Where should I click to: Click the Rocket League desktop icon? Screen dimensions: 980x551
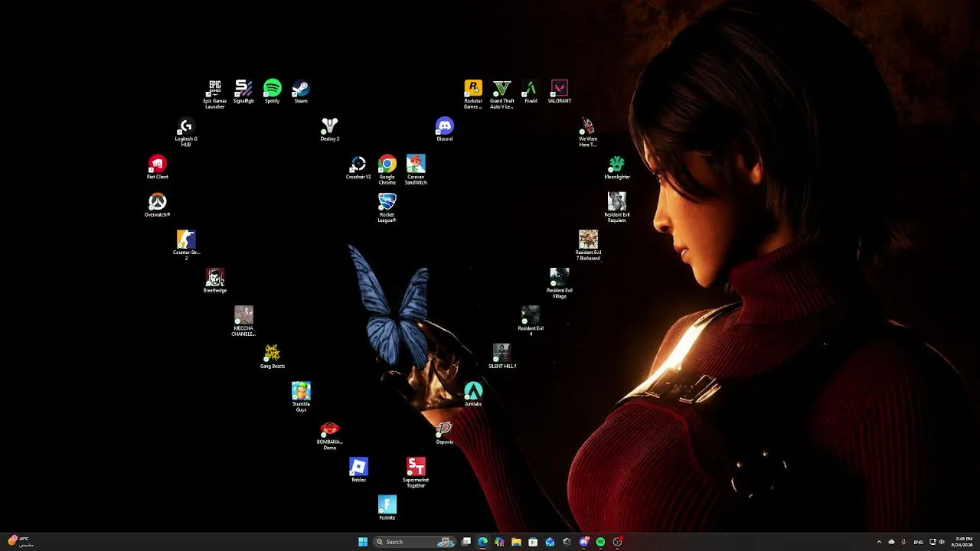click(x=387, y=207)
